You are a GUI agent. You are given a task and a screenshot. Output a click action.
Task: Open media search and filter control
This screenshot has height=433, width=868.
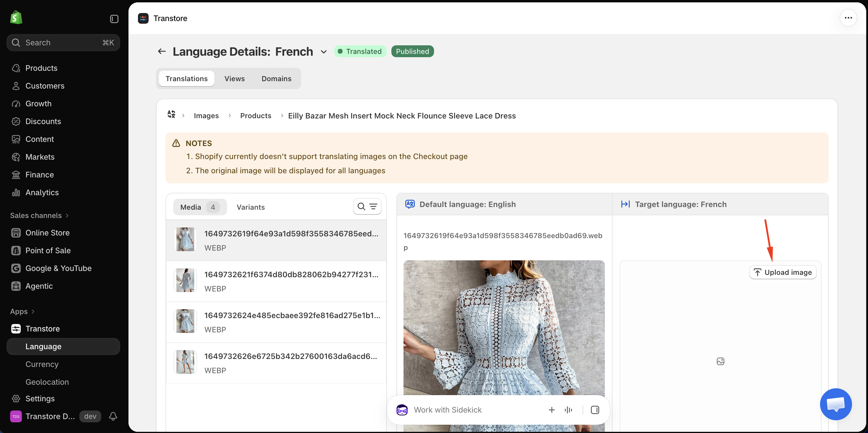(x=367, y=206)
